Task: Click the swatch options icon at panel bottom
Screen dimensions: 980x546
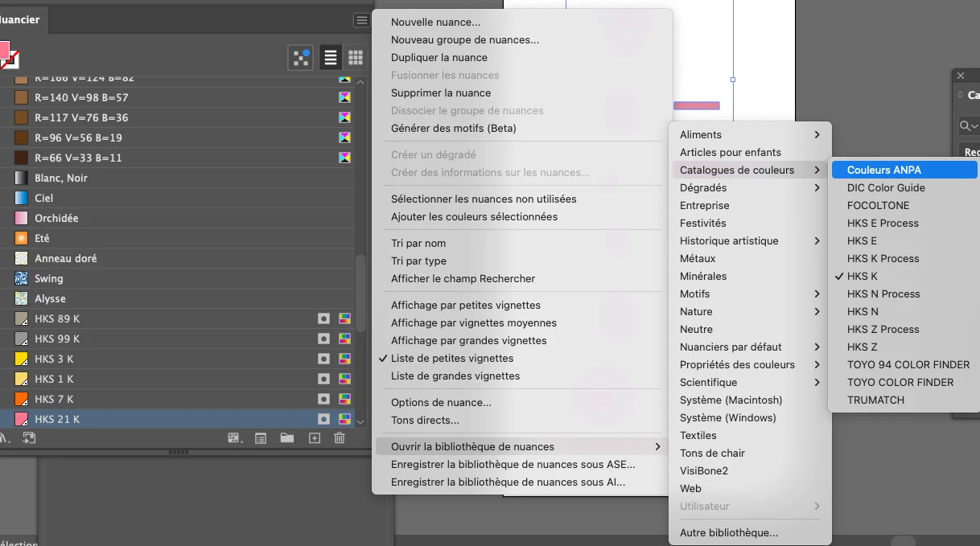Action: [x=261, y=437]
